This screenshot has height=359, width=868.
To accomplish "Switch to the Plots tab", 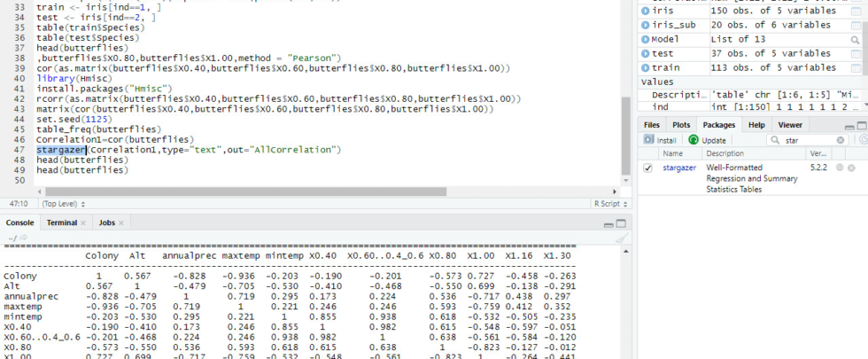I will click(680, 125).
